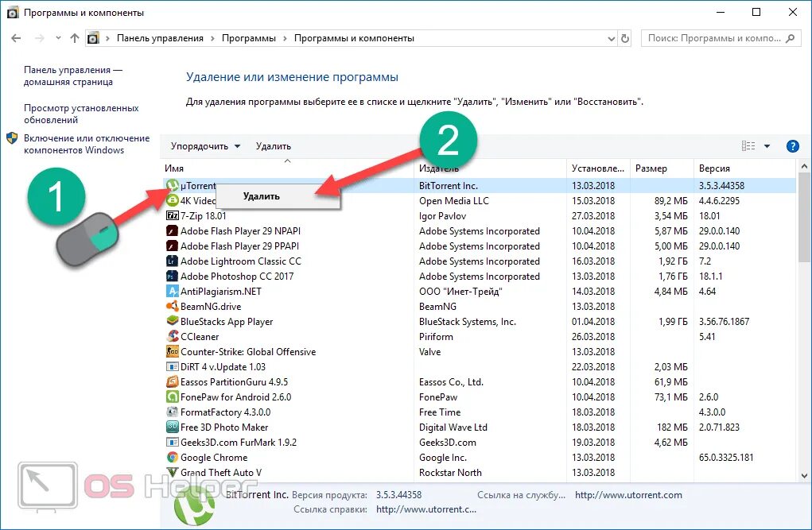
Task: Select BlueStacks App Player icon
Action: point(172,321)
